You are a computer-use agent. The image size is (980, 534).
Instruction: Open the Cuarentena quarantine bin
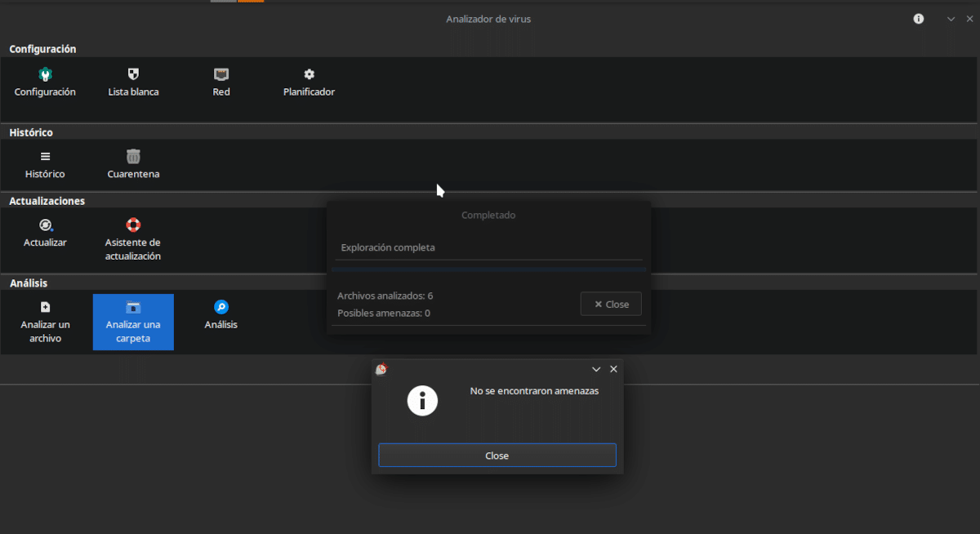pyautogui.click(x=133, y=164)
